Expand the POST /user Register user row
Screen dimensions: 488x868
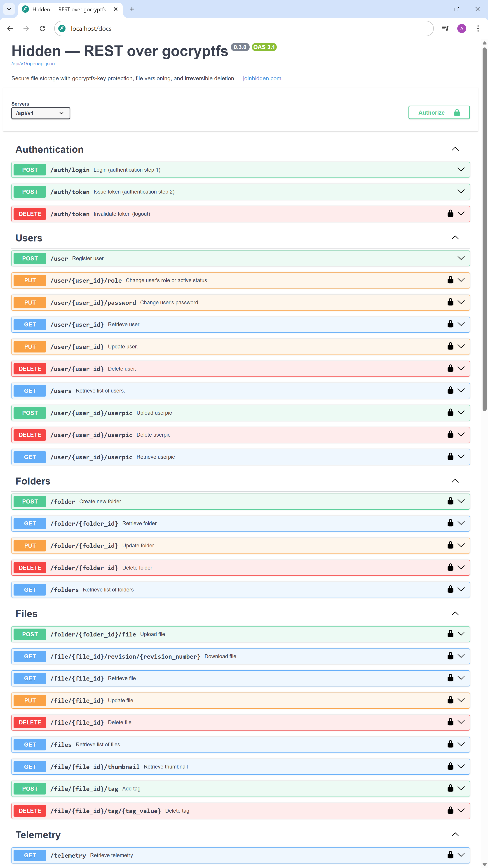point(461,258)
